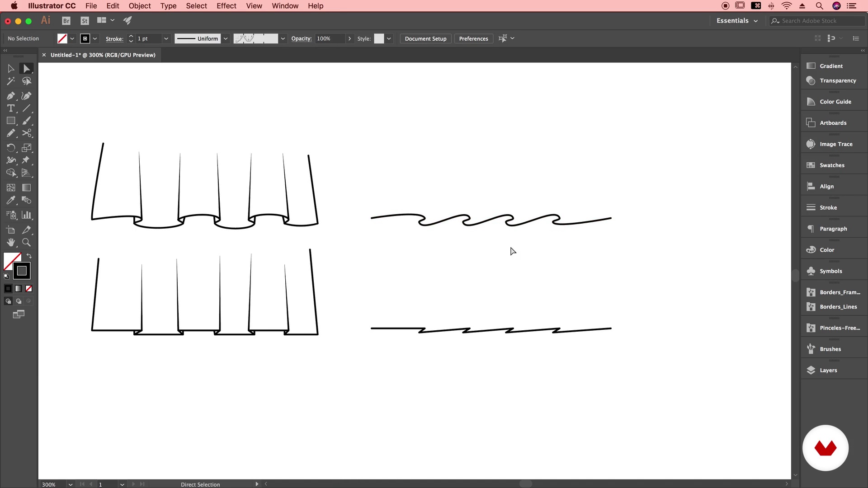The image size is (868, 488).
Task: Click Preferences button
Action: click(x=473, y=39)
